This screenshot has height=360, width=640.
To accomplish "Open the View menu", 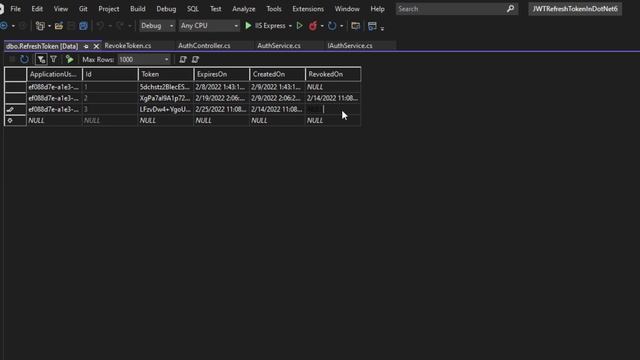I will tap(61, 9).
